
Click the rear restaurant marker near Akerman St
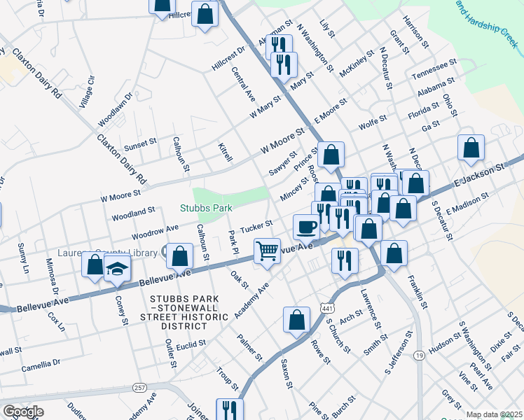(x=279, y=44)
